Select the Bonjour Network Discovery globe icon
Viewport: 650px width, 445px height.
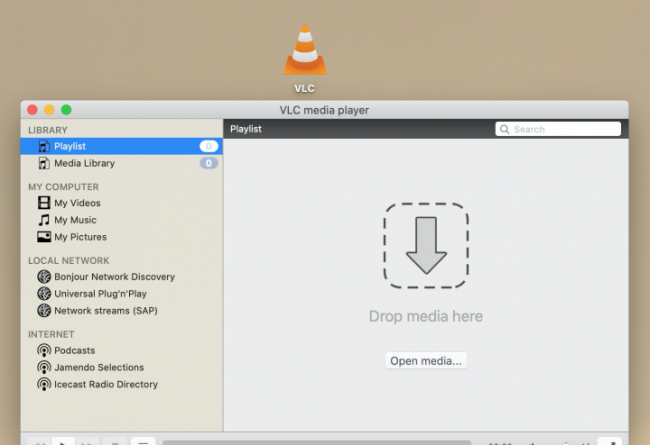[x=44, y=276]
